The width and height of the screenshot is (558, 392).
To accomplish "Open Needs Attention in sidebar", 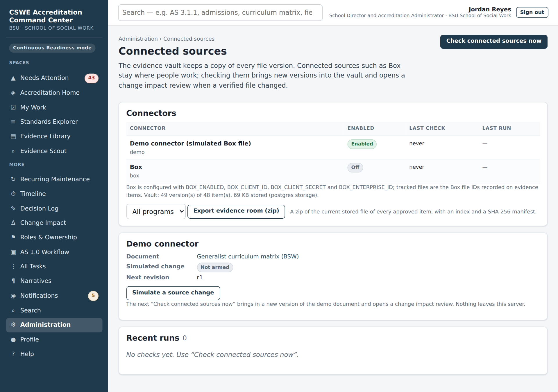I will click(x=54, y=78).
